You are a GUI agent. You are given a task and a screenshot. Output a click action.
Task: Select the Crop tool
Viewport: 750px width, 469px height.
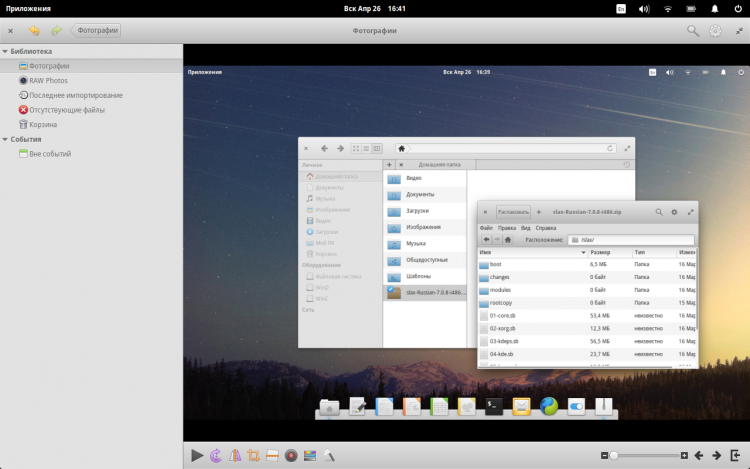tap(254, 455)
